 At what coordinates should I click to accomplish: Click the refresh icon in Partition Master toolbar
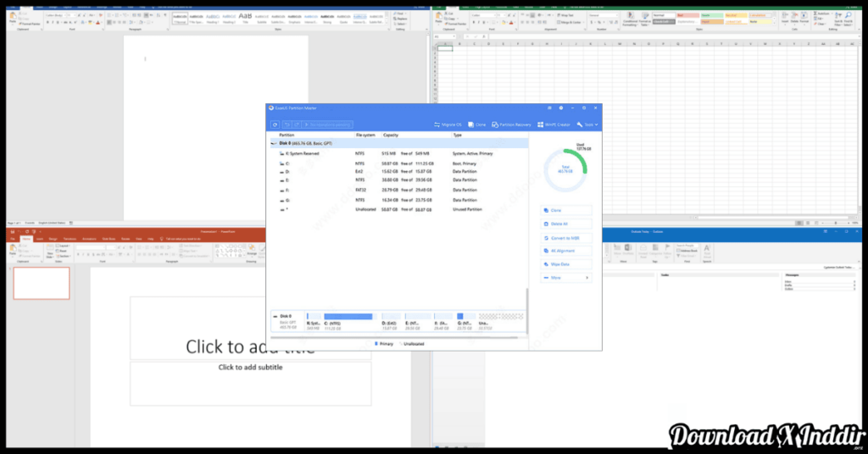pyautogui.click(x=275, y=125)
